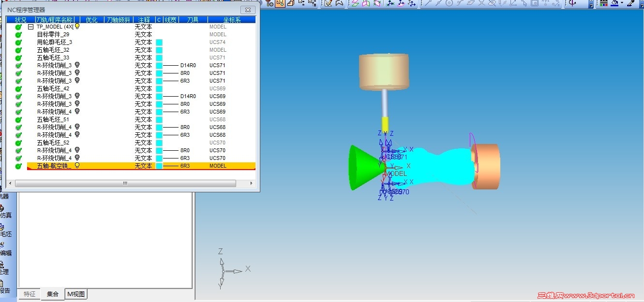
Task: Click status checkmark of 五轴毛坯_52
Action: 19,143
